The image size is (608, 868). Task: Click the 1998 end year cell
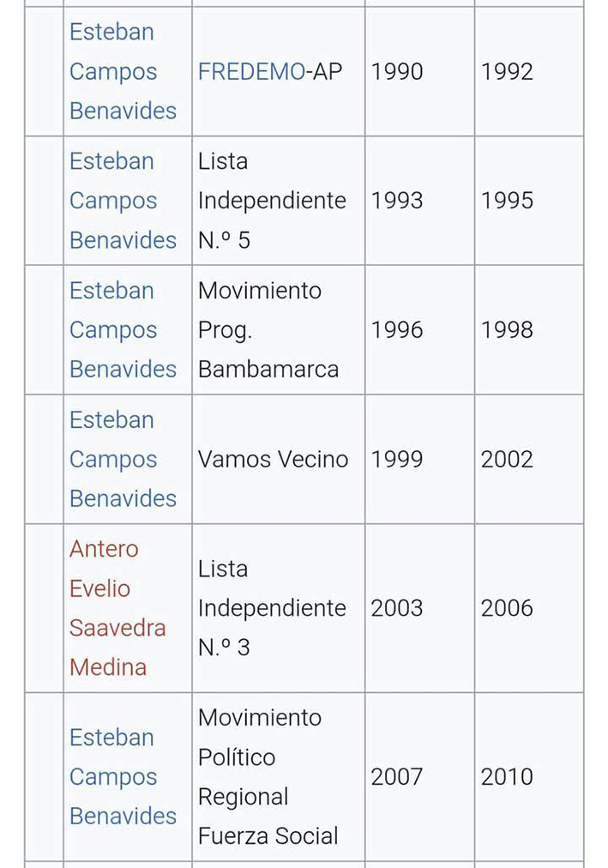(x=507, y=330)
